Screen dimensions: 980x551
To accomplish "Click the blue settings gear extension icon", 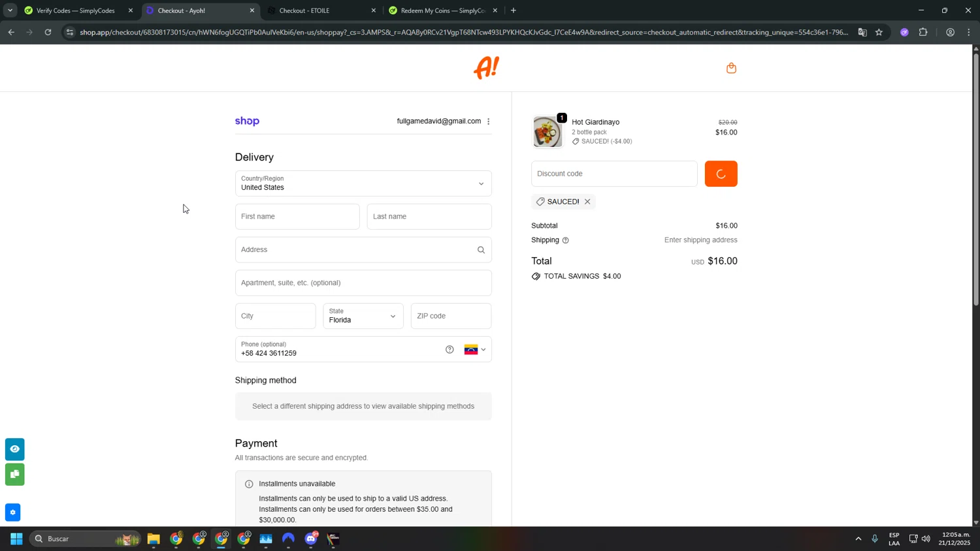I will [x=12, y=512].
